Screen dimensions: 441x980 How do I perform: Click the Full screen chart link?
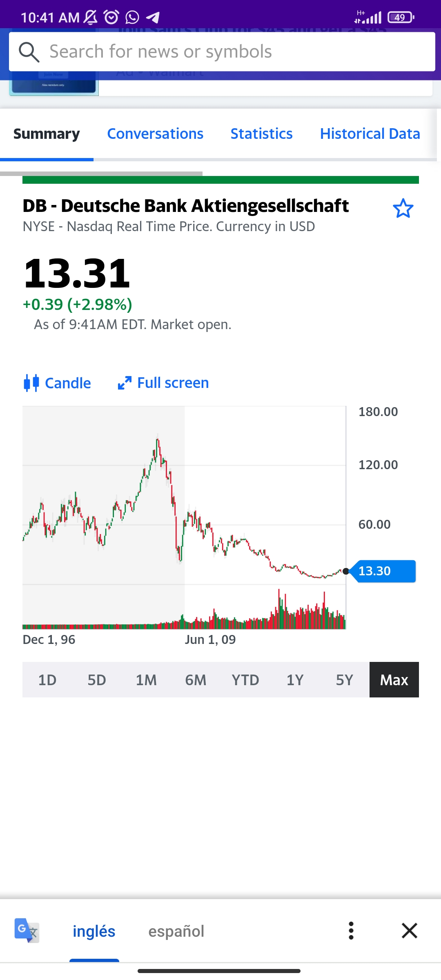tap(173, 383)
